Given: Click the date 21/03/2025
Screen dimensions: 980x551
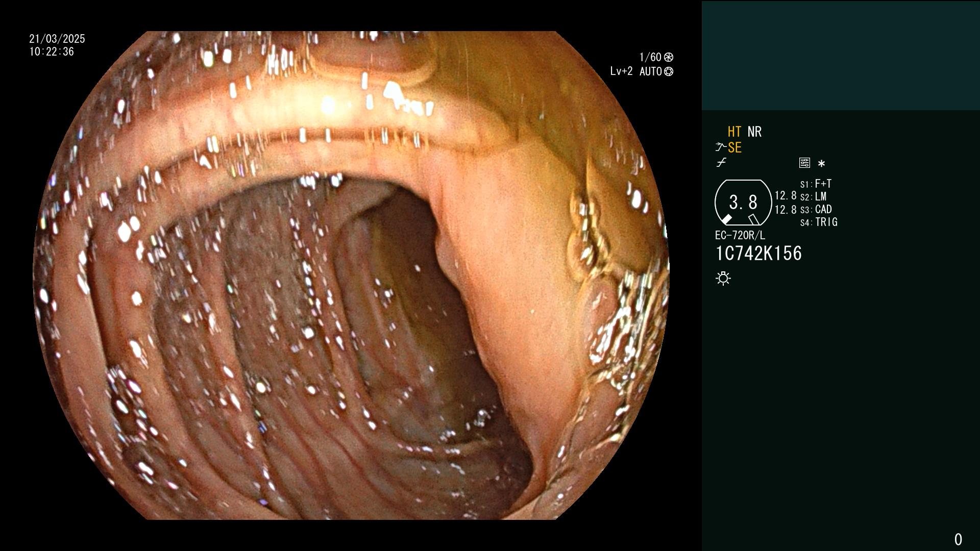Looking at the screenshot, I should click(57, 39).
